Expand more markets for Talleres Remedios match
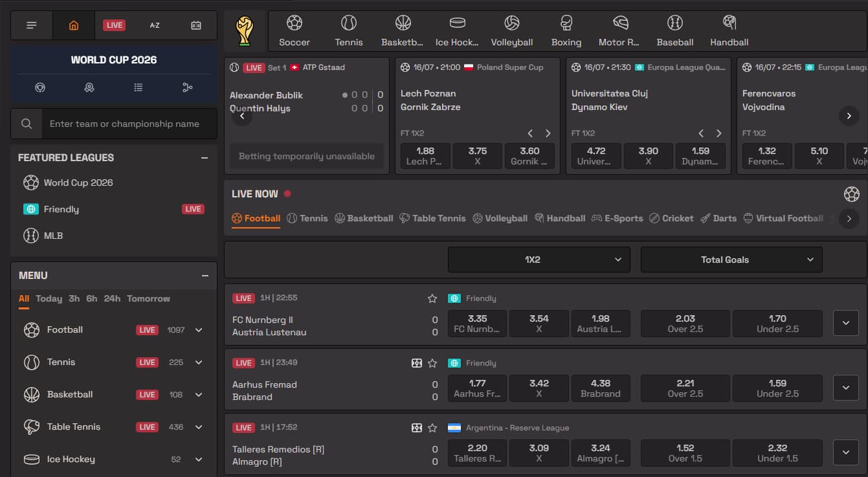868x477 pixels. click(x=846, y=452)
